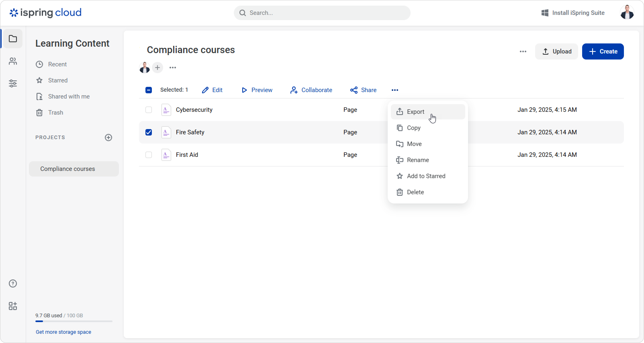Select Rename in the context menu
Viewport: 644px width, 343px height.
[417, 160]
